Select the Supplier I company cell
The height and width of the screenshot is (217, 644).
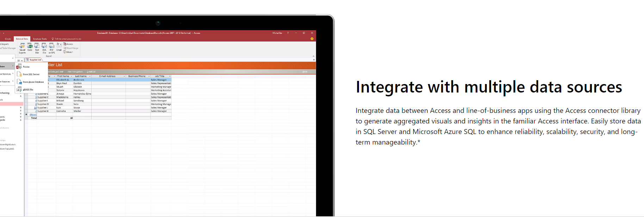click(x=46, y=101)
